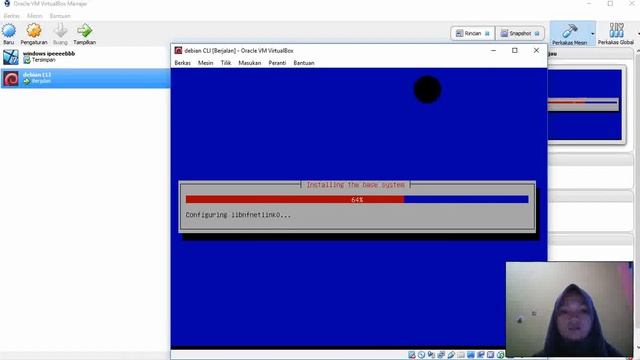Open Berkas menu in VirtualBox Manager window
Image resolution: width=640 pixels, height=360 pixels.
[11, 16]
